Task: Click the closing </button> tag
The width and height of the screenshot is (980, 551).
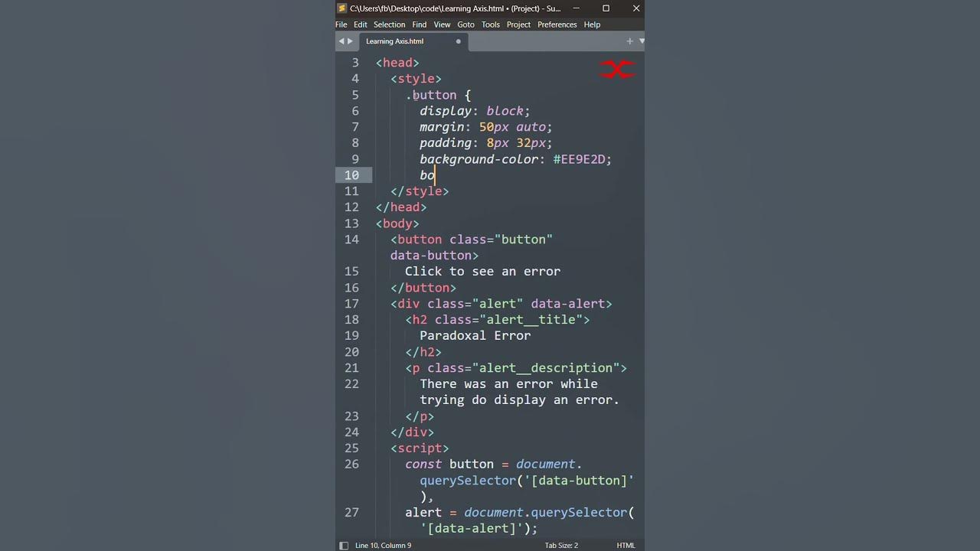Action: tap(423, 288)
